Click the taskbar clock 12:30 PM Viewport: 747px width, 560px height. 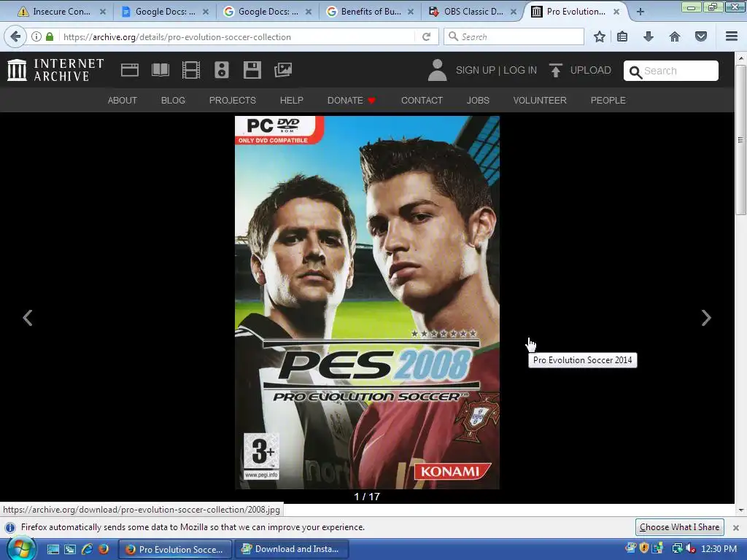point(719,549)
